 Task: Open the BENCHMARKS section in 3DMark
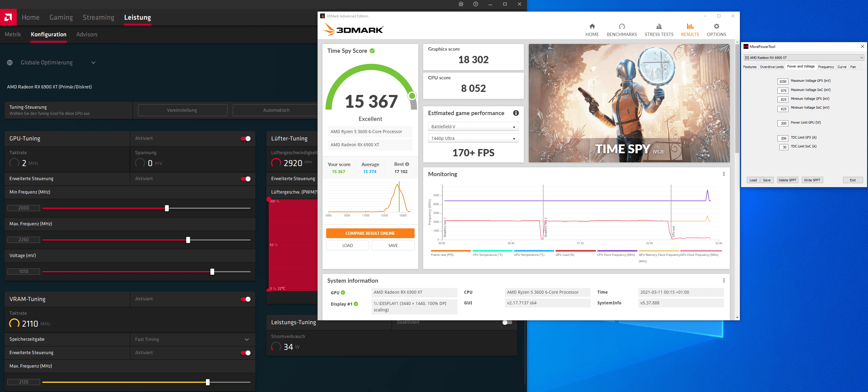click(x=622, y=30)
